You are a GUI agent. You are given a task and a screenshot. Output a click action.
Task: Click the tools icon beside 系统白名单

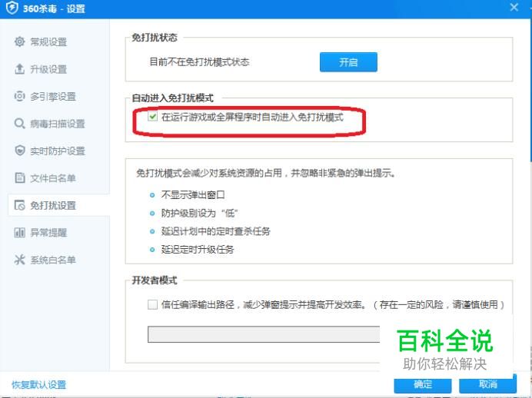click(20, 260)
